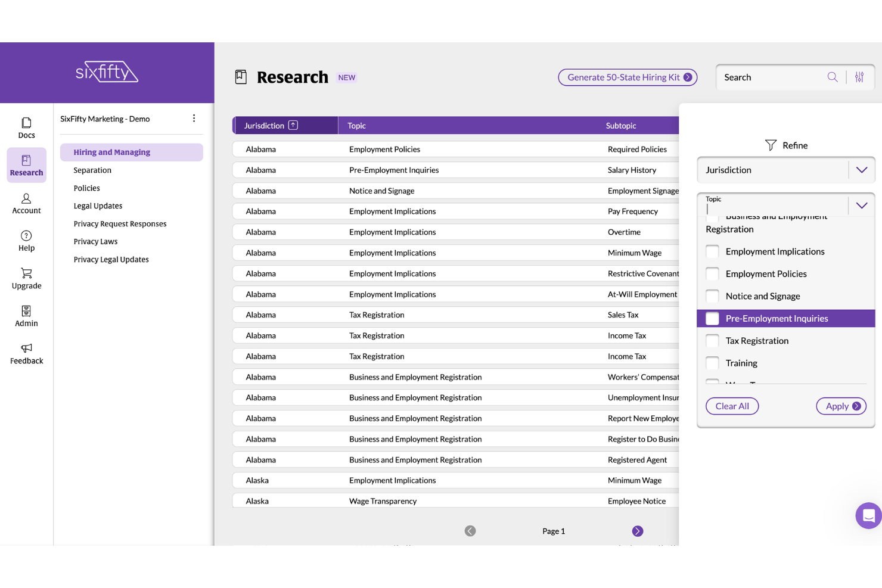This screenshot has width=882, height=588.
Task: Go to the next results page arrow
Action: 637,531
